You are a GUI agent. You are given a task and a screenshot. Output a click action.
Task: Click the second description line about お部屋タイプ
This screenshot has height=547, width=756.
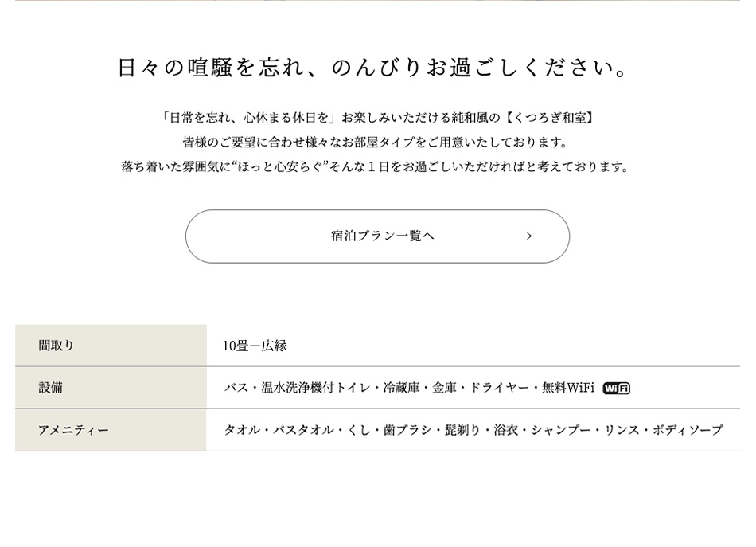coord(376,143)
